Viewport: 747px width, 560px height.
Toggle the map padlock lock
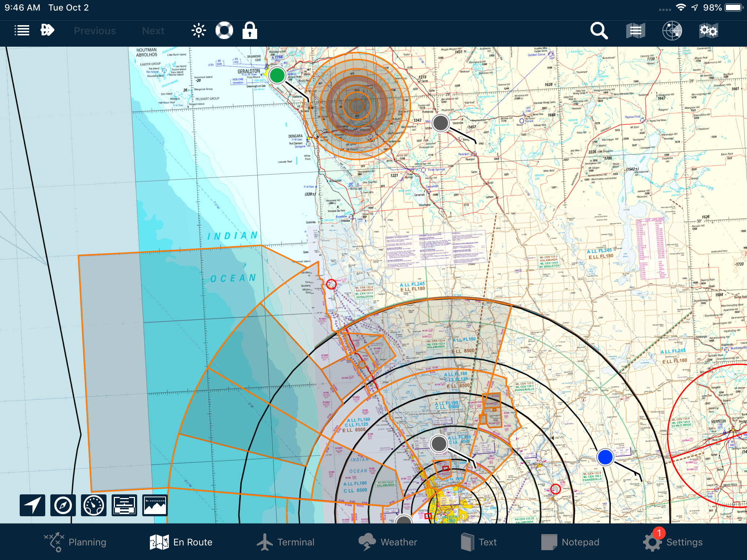tap(250, 31)
